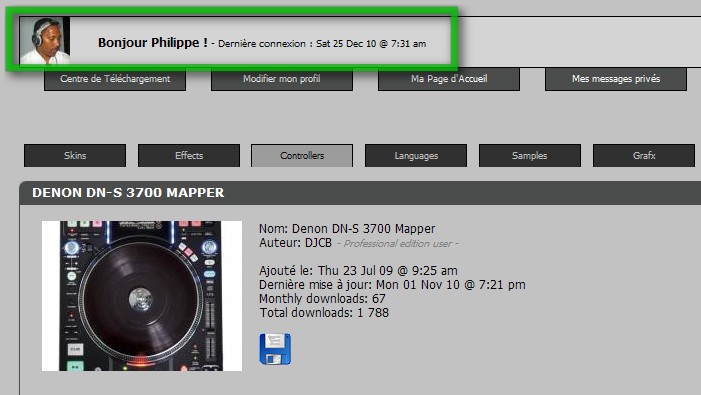Open the Languages tab
Screen dimensions: 701x395
416,155
